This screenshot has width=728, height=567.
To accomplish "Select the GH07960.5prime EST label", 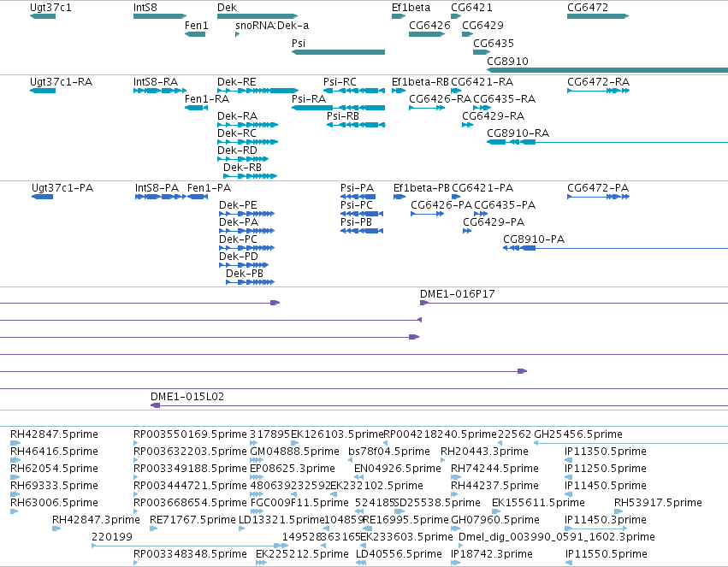I will click(x=495, y=520).
